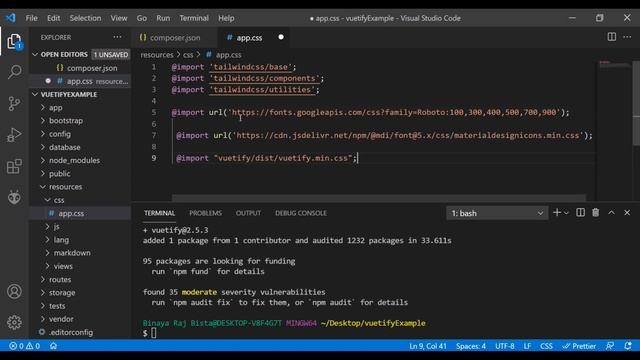This screenshot has width=640, height=360.
Task: Click the Explorer more actions ellipsis
Action: 117,37
